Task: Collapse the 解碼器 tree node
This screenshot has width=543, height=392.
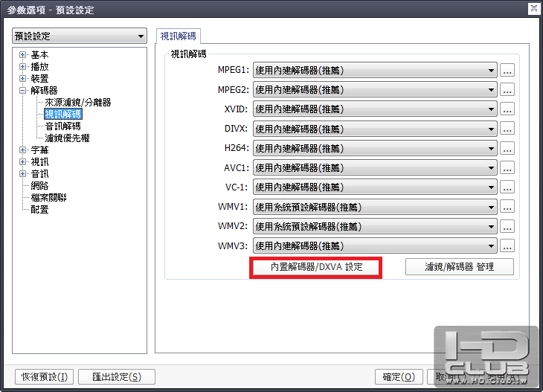Action: pyautogui.click(x=22, y=91)
